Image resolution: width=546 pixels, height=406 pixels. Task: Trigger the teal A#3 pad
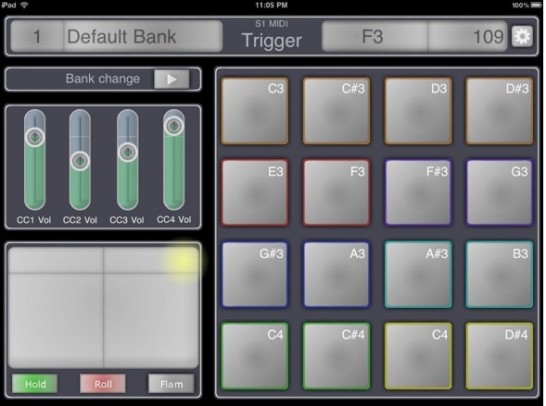point(418,274)
